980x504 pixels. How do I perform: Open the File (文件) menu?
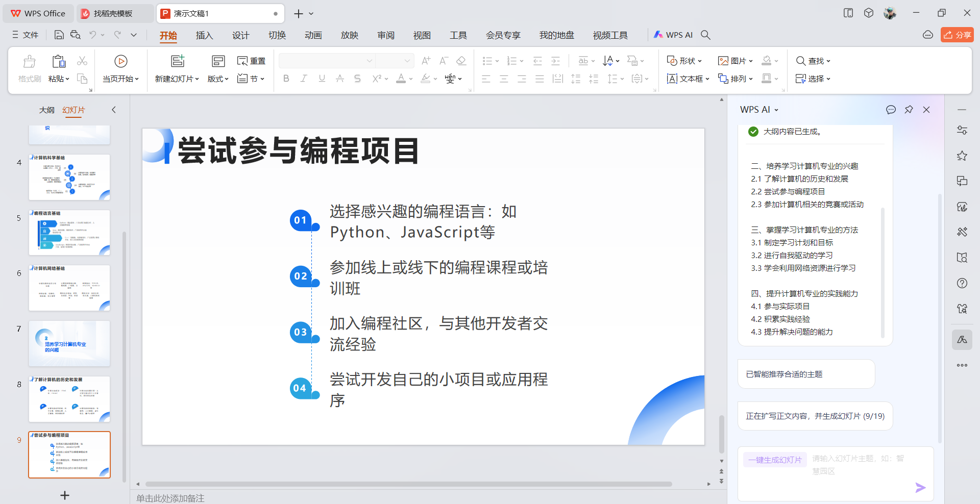tap(26, 35)
